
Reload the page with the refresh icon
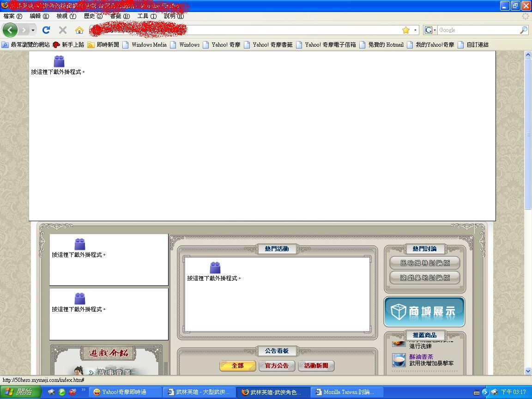[46, 30]
